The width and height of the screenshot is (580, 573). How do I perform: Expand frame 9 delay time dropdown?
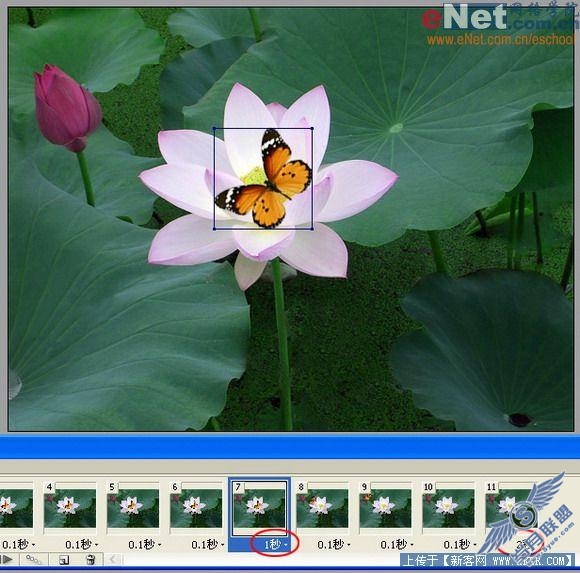[397, 545]
